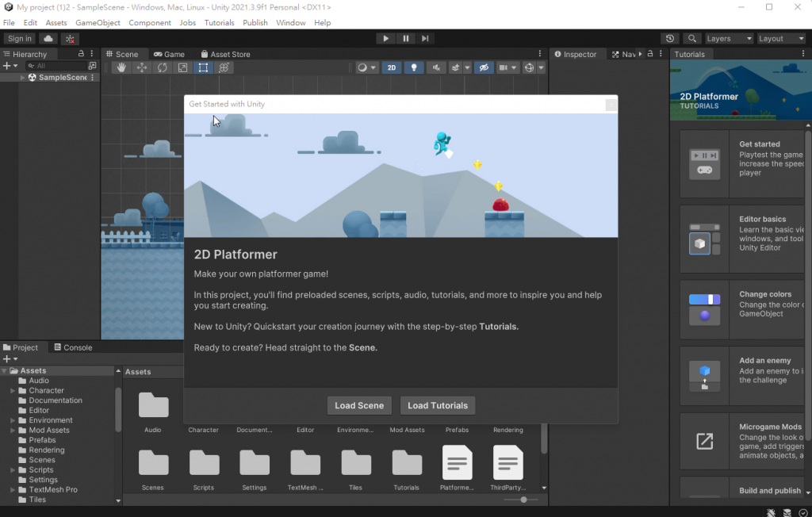
Task: Expand the SampleScene in Hierarchy
Action: (22, 78)
